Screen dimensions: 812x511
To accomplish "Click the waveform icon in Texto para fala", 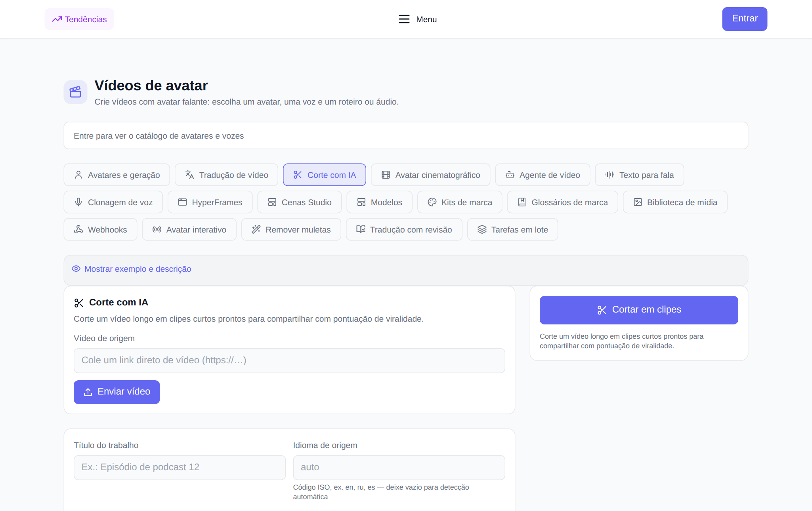I will click(x=610, y=175).
